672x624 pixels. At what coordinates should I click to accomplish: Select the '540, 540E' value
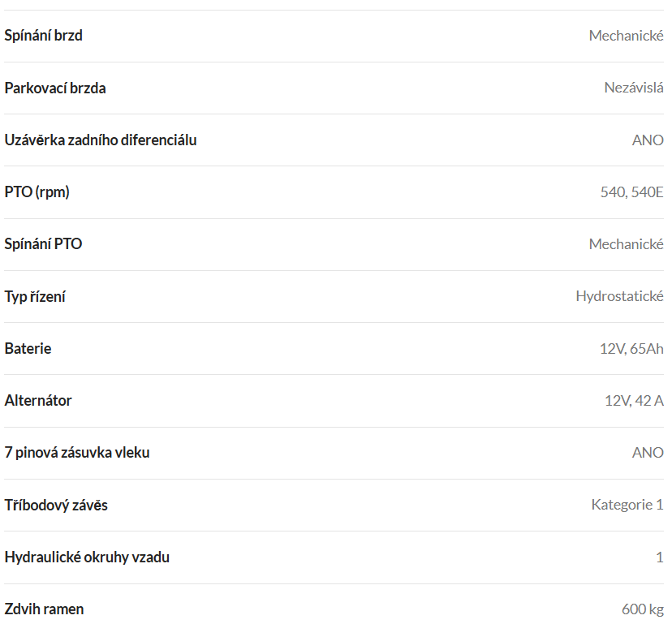click(631, 192)
